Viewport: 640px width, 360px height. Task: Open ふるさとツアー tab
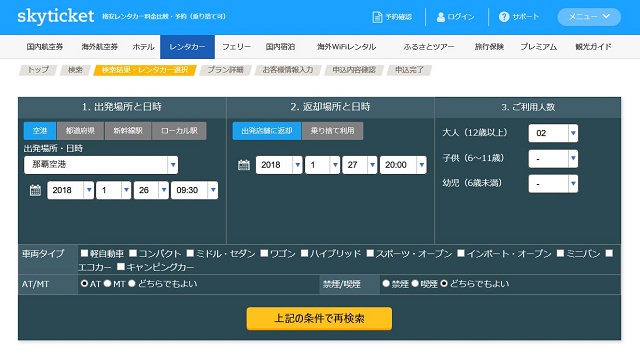click(429, 47)
